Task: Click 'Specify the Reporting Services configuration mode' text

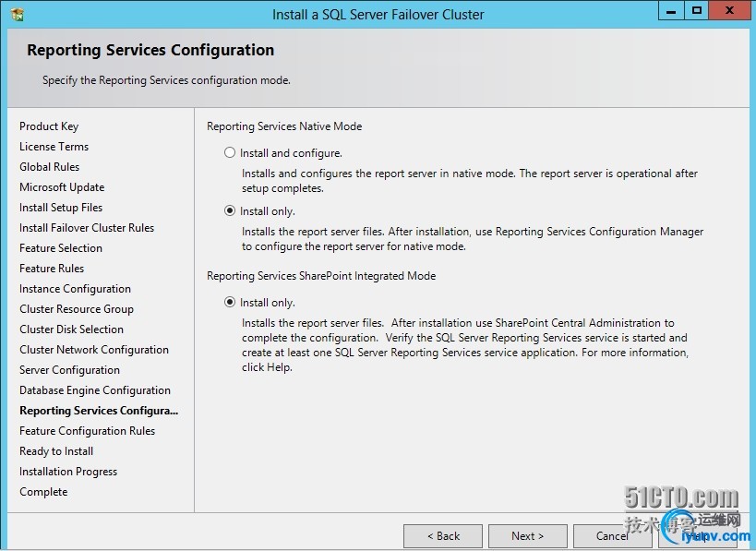Action: [166, 80]
